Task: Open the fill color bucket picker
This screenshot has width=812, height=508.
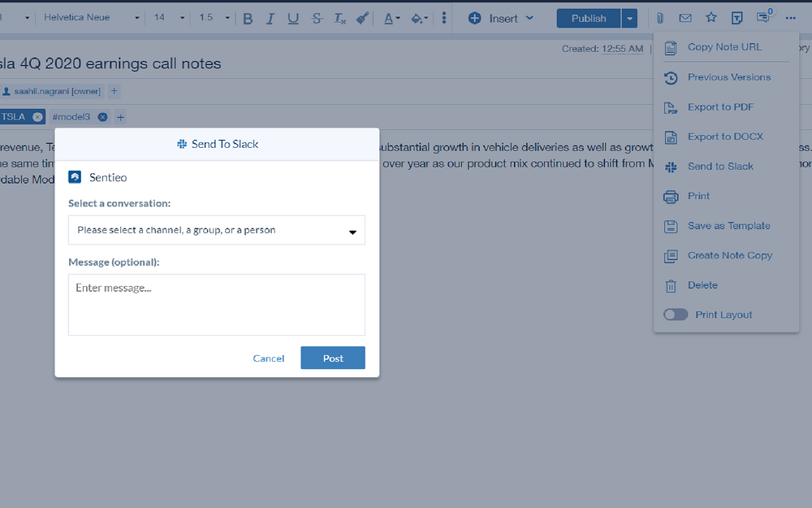Action: (419, 19)
